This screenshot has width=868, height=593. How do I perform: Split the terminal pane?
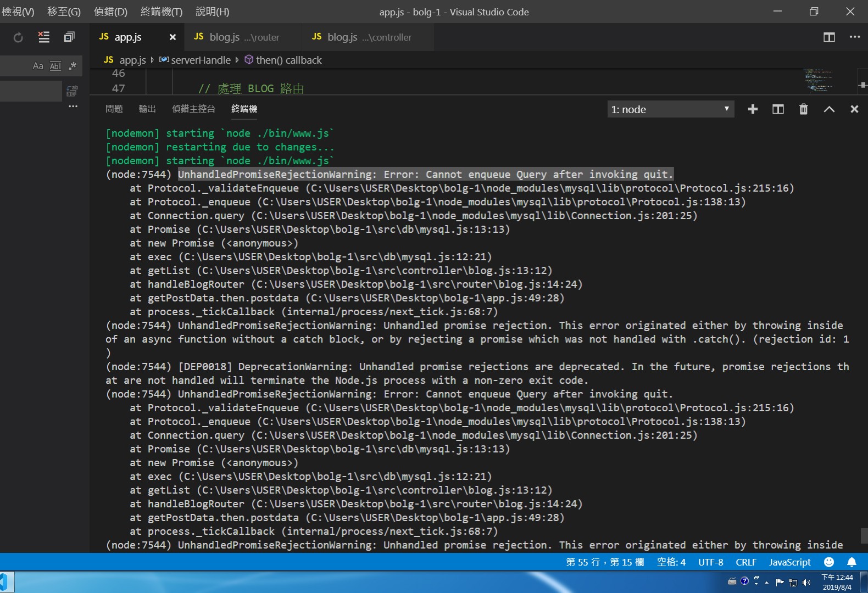click(778, 109)
